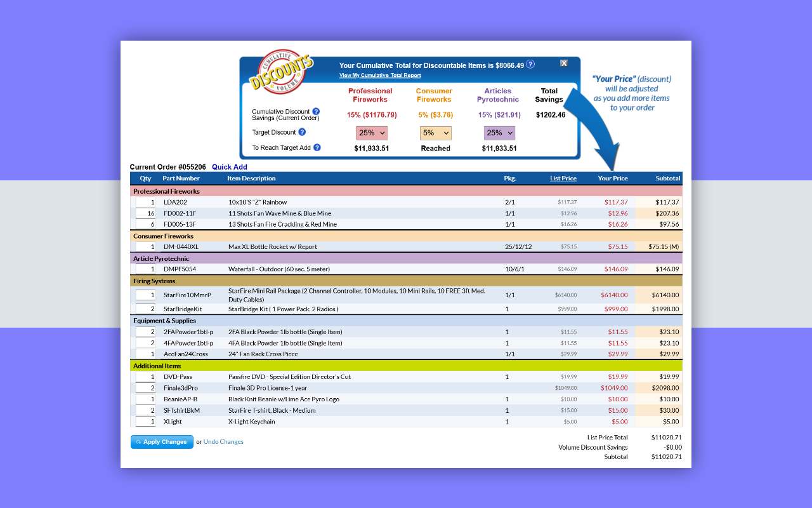Open Consumer Fireworks target discount dropdown
The height and width of the screenshot is (508, 812).
click(436, 133)
